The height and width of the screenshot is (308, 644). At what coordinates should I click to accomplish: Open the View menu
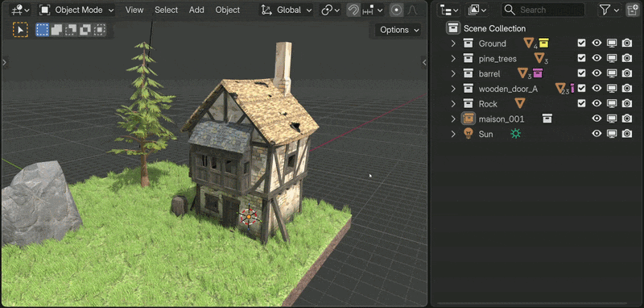134,10
